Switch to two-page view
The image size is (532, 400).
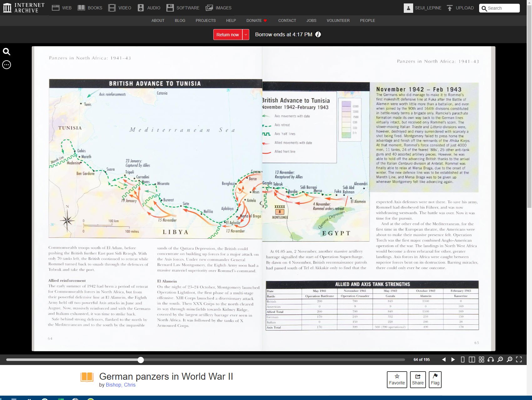[x=472, y=360]
